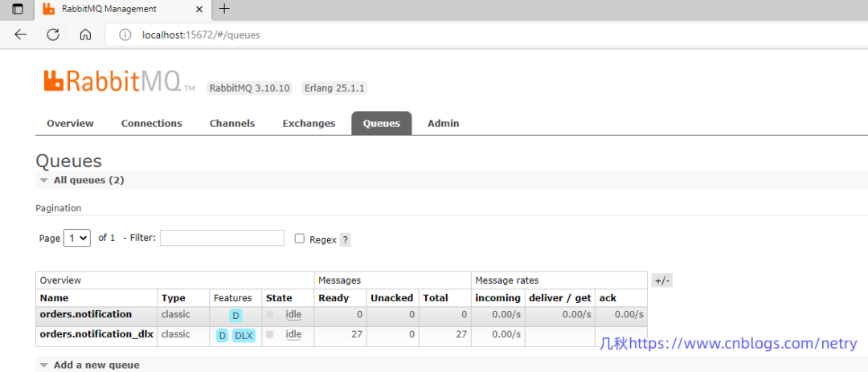Image resolution: width=868 pixels, height=372 pixels.
Task: Click the classic type of orders.notification_dlx
Action: pyautogui.click(x=176, y=334)
